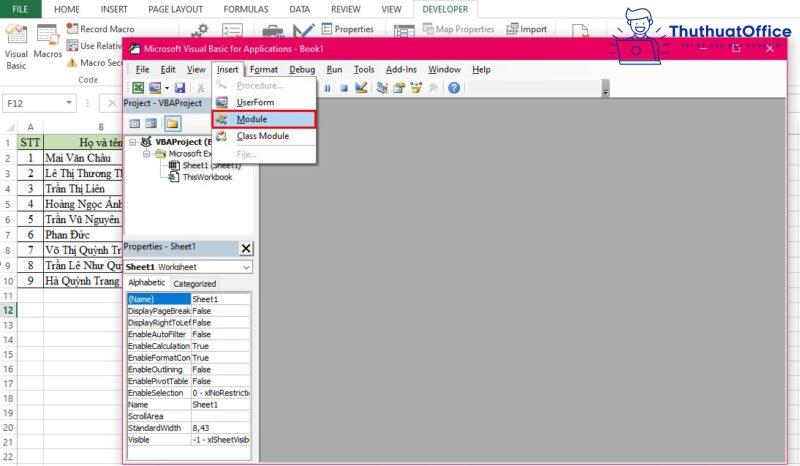The height and width of the screenshot is (466, 800).
Task: Select UserForm from Insert menu
Action: pos(264,102)
